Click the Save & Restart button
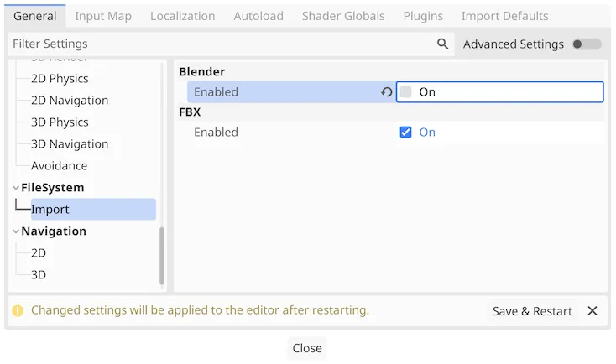Screen dimensions: 616x364 click(532, 311)
